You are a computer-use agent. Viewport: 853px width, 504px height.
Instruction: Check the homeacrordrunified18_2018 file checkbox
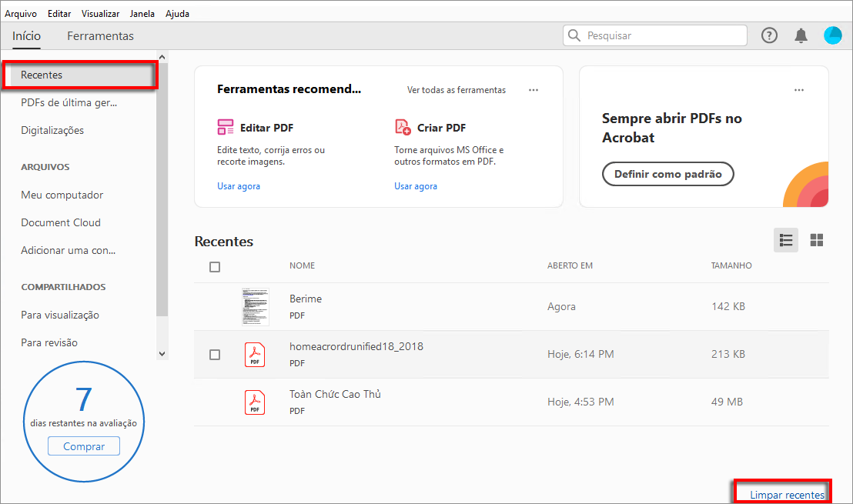point(215,355)
